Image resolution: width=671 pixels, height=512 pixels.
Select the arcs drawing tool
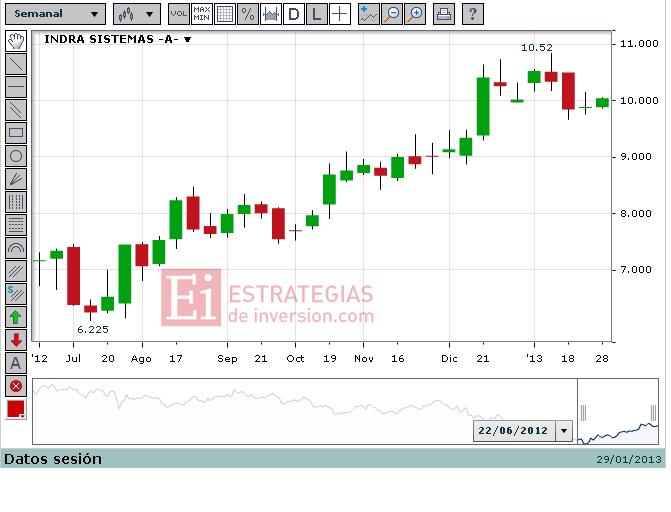pyautogui.click(x=16, y=248)
